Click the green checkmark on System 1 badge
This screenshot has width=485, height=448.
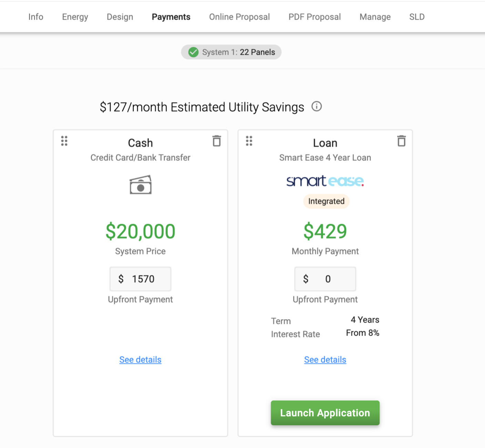[193, 52]
